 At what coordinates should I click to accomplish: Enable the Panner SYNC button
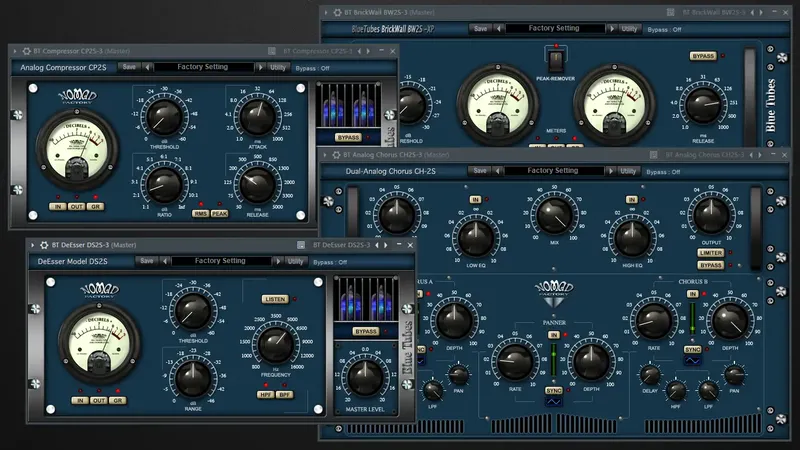pyautogui.click(x=554, y=390)
